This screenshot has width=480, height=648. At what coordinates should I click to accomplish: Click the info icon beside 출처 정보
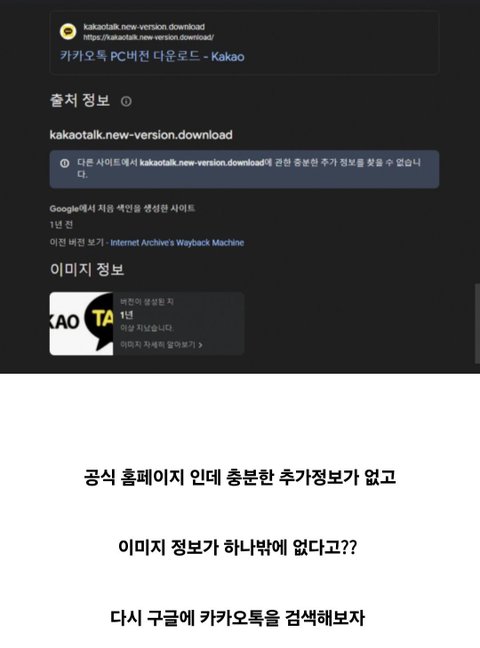point(126,101)
